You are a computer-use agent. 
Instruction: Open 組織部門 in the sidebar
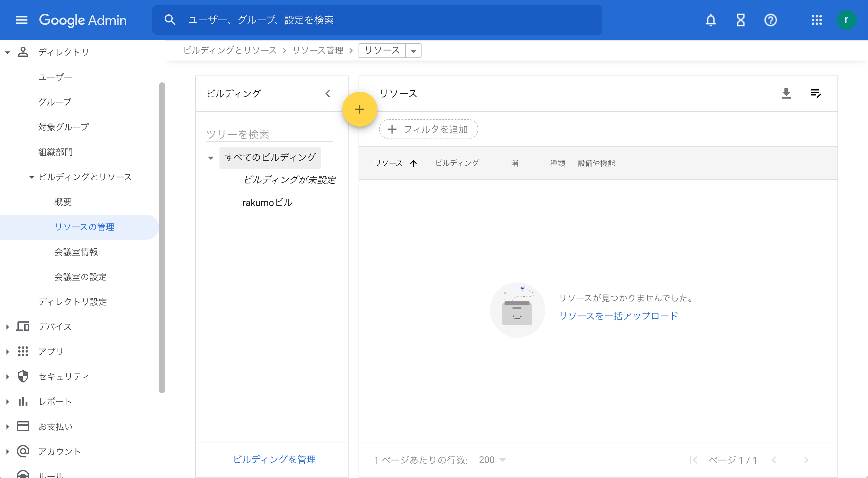pyautogui.click(x=55, y=152)
